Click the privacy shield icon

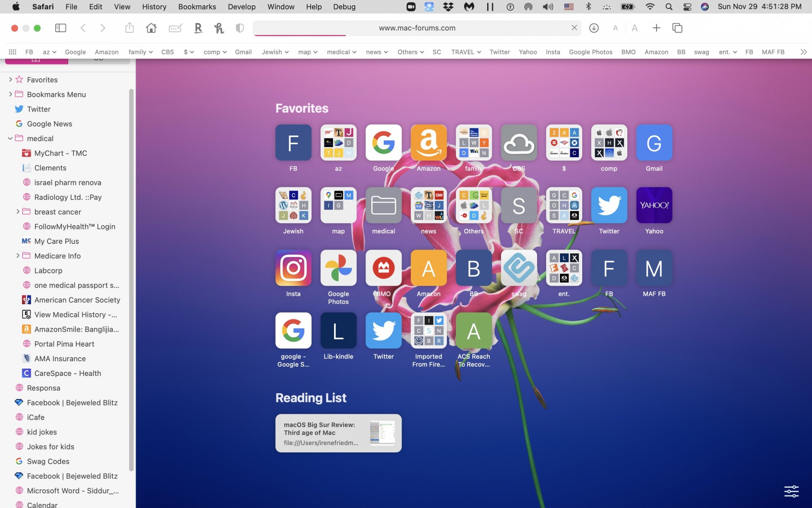240,28
